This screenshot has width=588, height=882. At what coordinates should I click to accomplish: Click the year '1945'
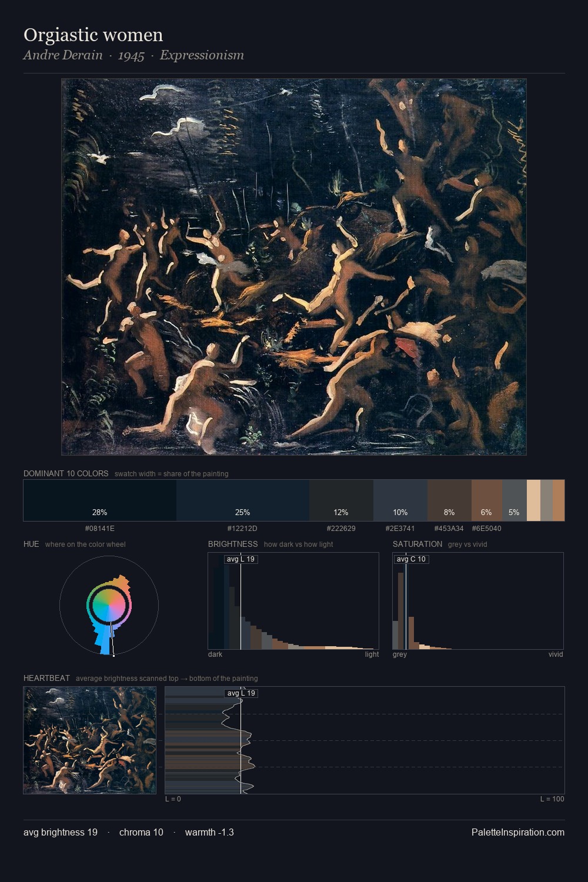tap(131, 56)
